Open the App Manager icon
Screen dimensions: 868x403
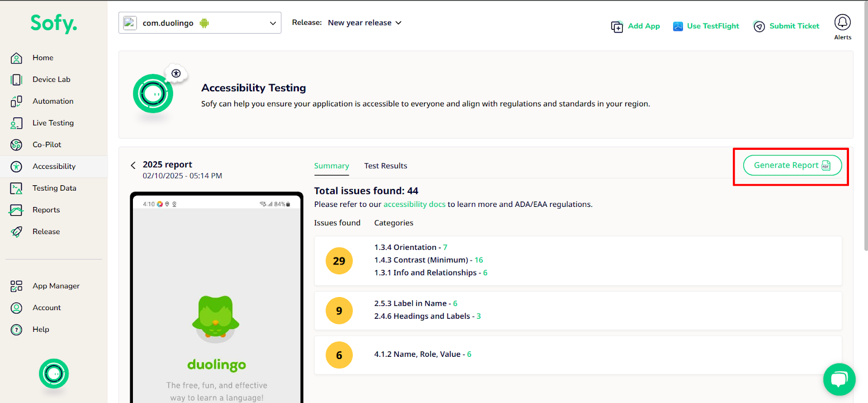[16, 286]
